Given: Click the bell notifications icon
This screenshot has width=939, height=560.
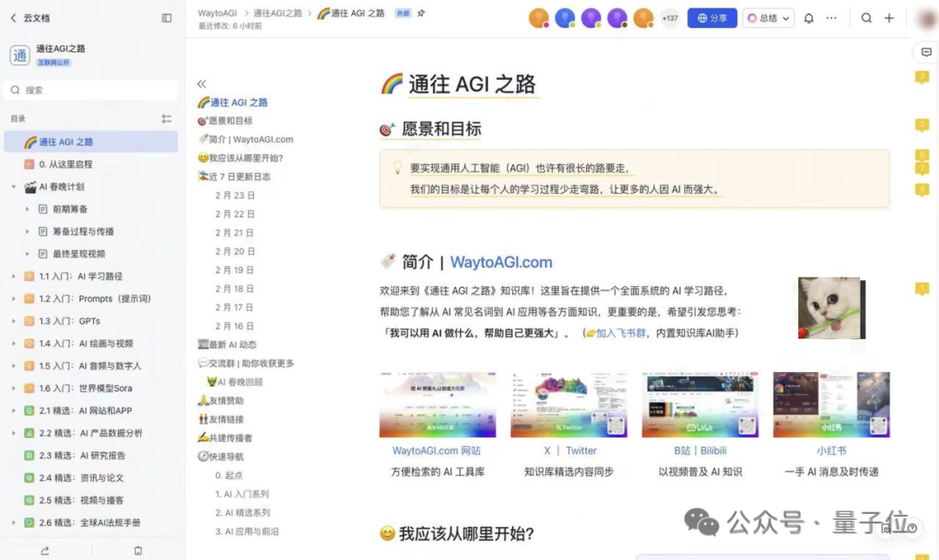Looking at the screenshot, I should pyautogui.click(x=809, y=18).
